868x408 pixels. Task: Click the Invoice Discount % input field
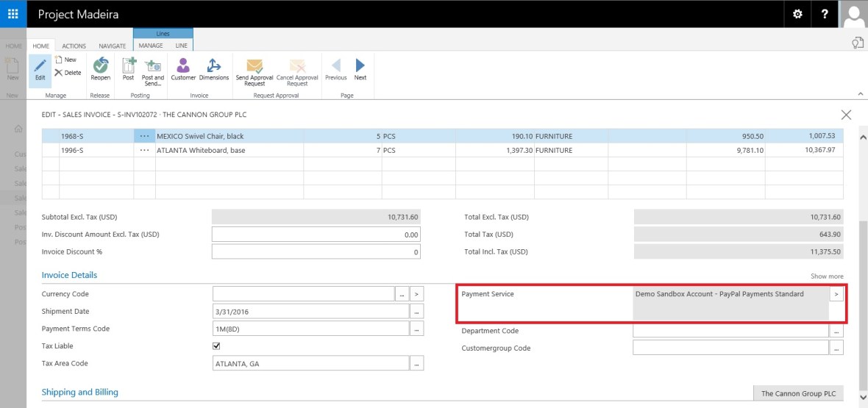[x=316, y=252]
